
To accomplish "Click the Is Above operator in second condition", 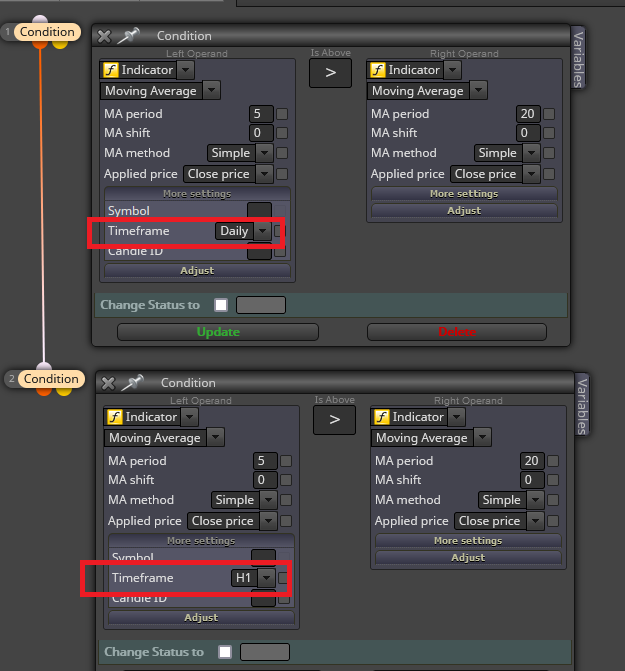I will pos(334,420).
